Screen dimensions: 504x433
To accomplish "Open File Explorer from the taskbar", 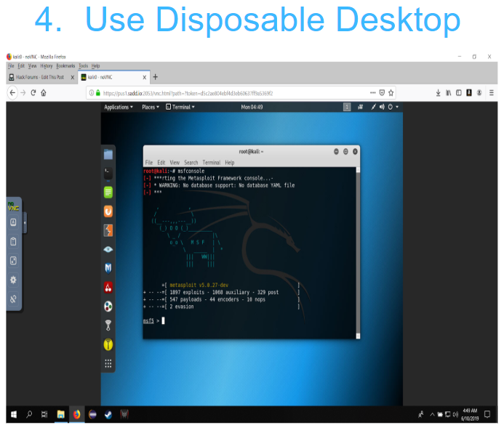I will pyautogui.click(x=60, y=415).
